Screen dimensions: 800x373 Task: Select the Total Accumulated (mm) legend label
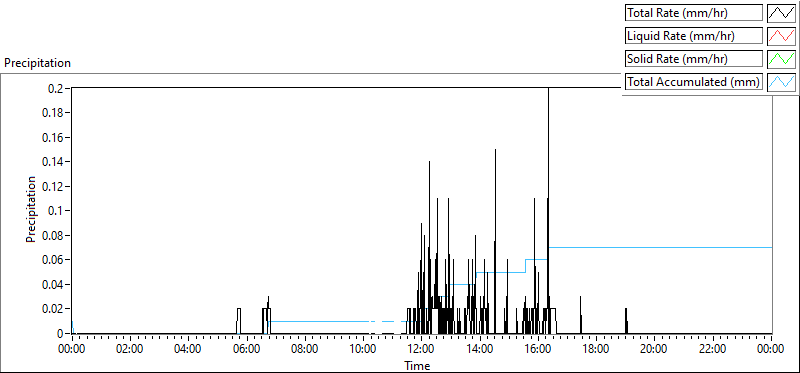(694, 82)
